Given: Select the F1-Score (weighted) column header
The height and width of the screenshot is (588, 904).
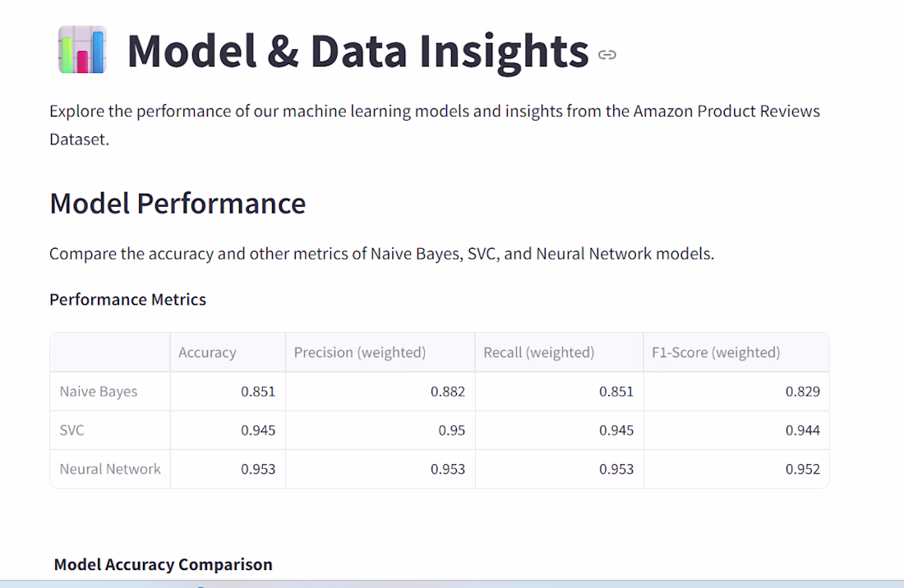Looking at the screenshot, I should (715, 352).
